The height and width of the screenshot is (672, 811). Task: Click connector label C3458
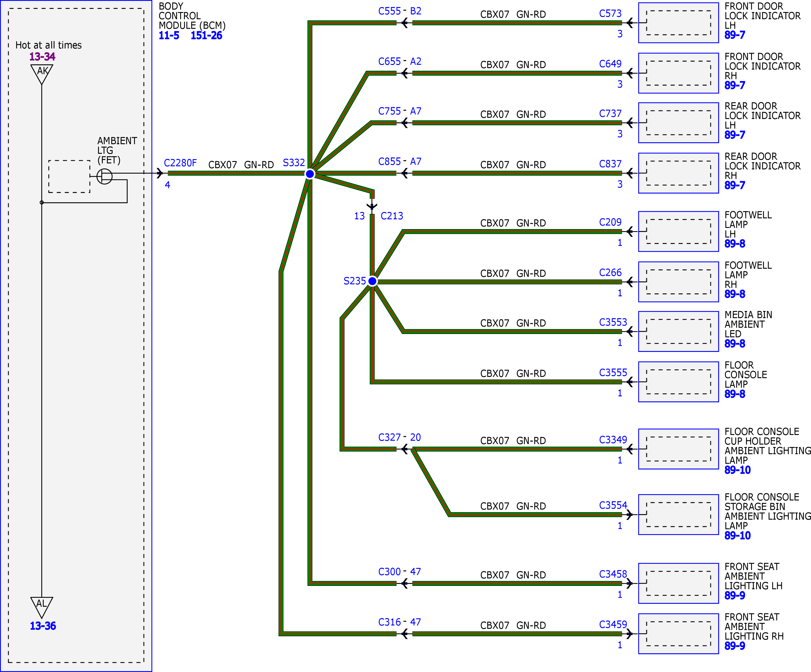click(613, 574)
